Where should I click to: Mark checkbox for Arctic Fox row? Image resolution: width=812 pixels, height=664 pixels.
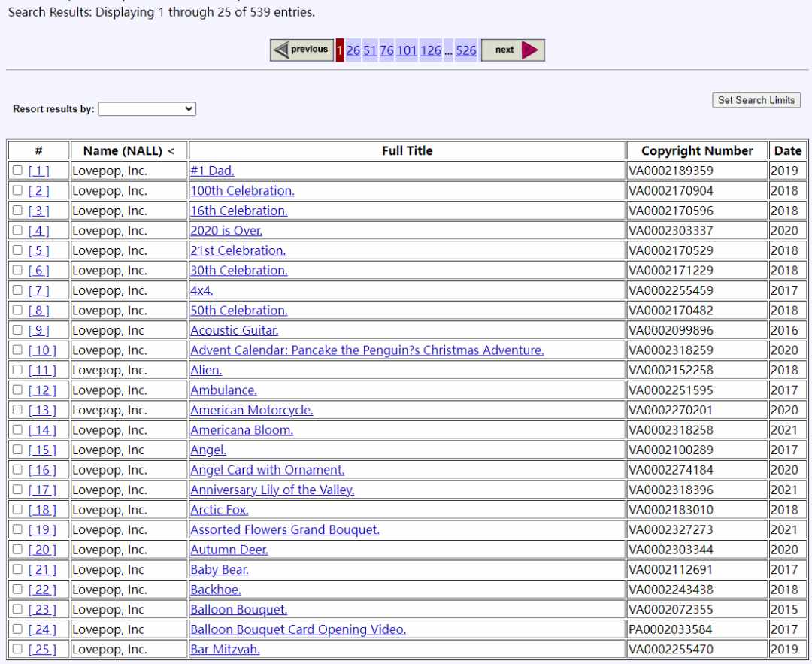[17, 510]
